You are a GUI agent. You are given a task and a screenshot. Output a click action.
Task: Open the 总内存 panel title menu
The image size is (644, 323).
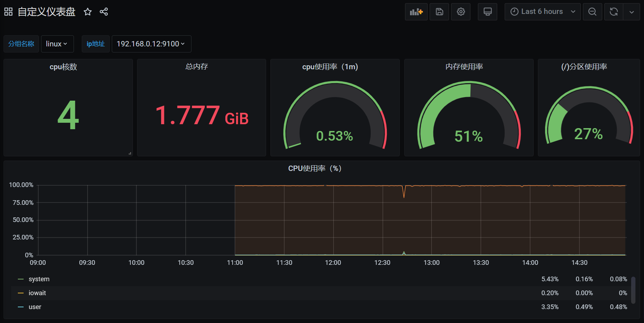[196, 67]
